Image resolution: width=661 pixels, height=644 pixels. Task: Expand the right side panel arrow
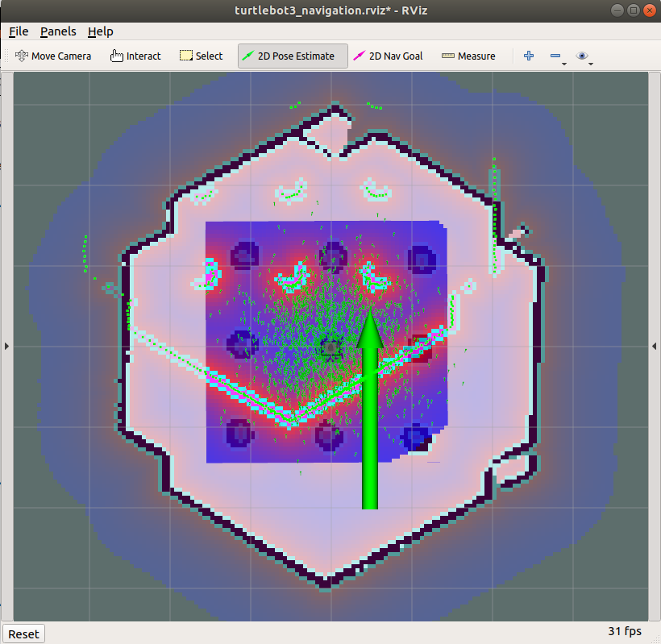(x=654, y=346)
